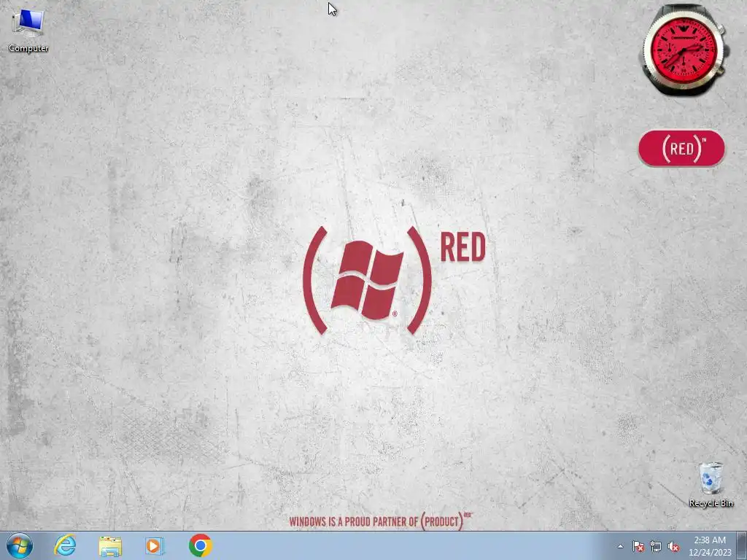The width and height of the screenshot is (747, 560).
Task: Launch Windows Media Player from the taskbar
Action: 155,545
